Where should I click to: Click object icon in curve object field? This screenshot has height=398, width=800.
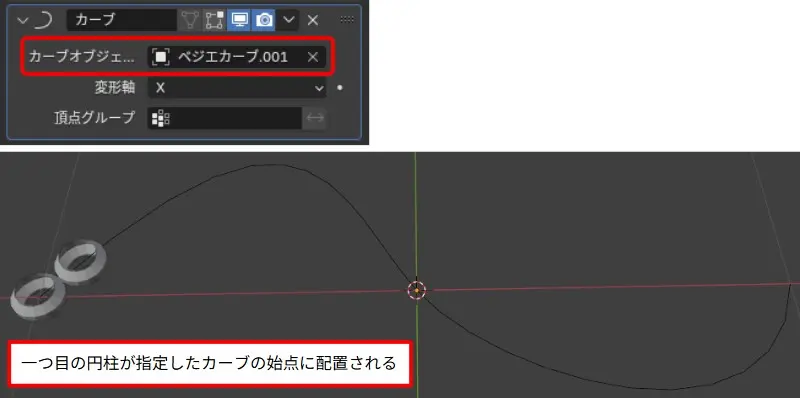click(x=161, y=57)
